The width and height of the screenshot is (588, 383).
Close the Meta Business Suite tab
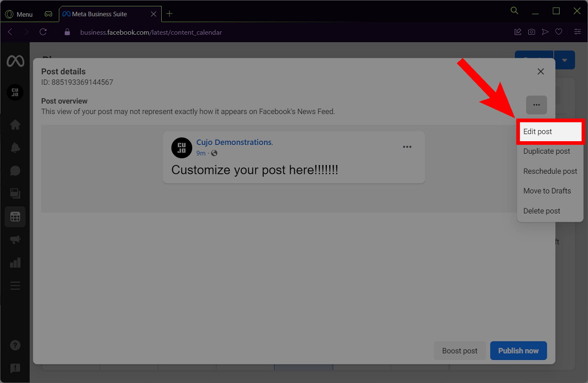[x=153, y=14]
